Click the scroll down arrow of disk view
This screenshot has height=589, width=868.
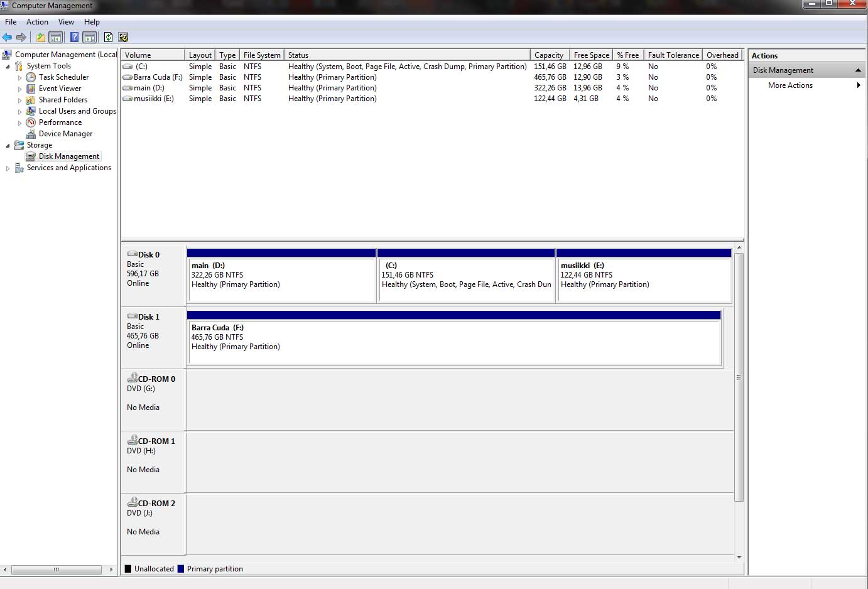point(739,557)
